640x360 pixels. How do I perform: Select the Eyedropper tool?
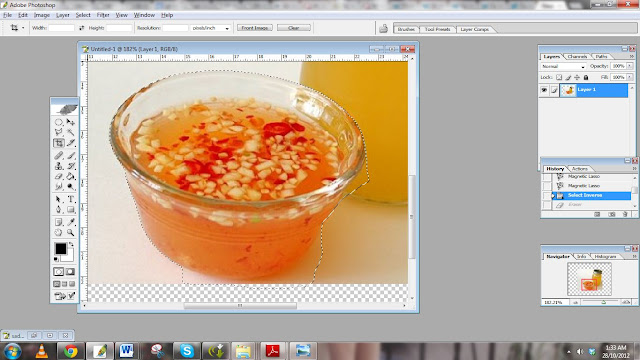(x=71, y=222)
